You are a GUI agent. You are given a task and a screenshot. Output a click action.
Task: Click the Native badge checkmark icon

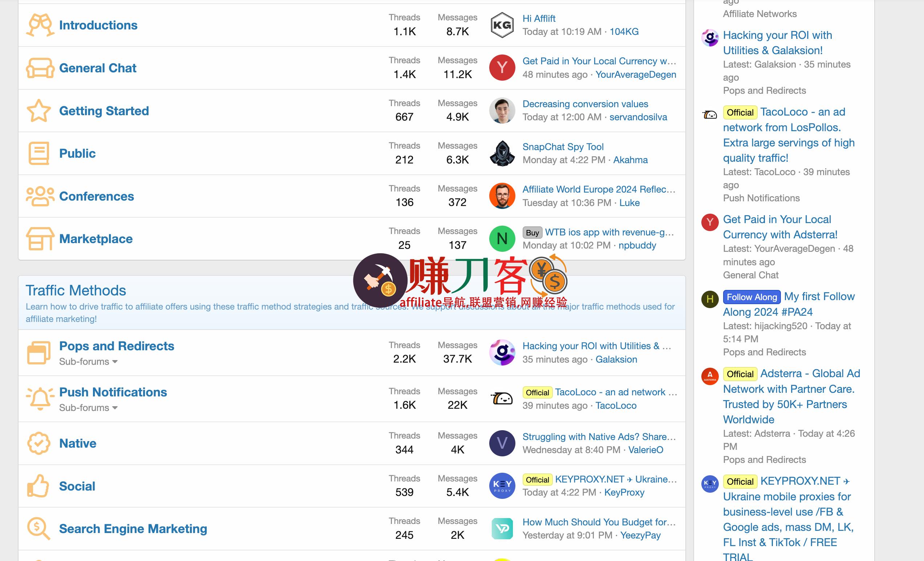click(38, 443)
